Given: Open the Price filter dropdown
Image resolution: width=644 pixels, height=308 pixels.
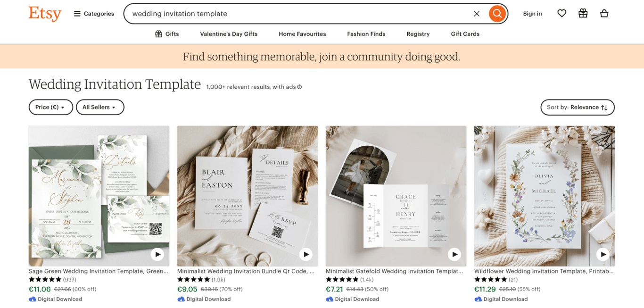Looking at the screenshot, I should [x=50, y=107].
